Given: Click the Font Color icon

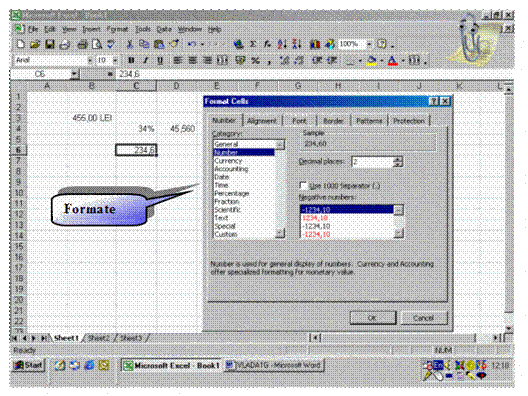Looking at the screenshot, I should (x=392, y=61).
